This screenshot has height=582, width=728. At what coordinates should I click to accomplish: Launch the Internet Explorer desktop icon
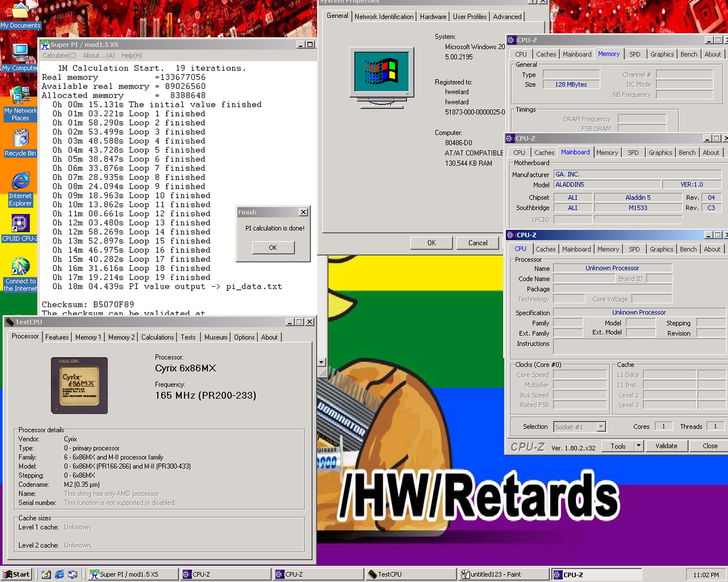tap(20, 189)
